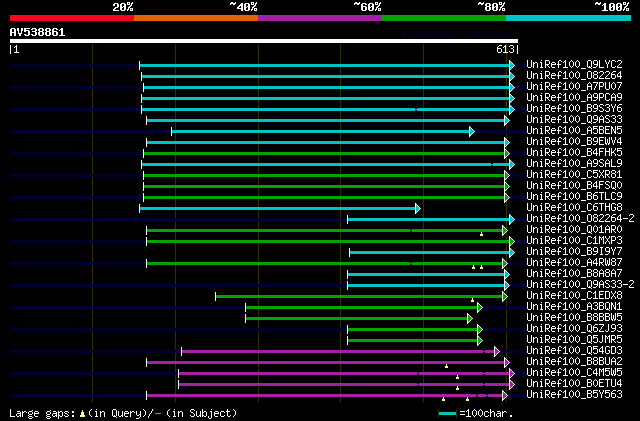Select the UniRef100_B9I9Y7 label
The width and height of the screenshot is (640, 421).
click(x=574, y=252)
